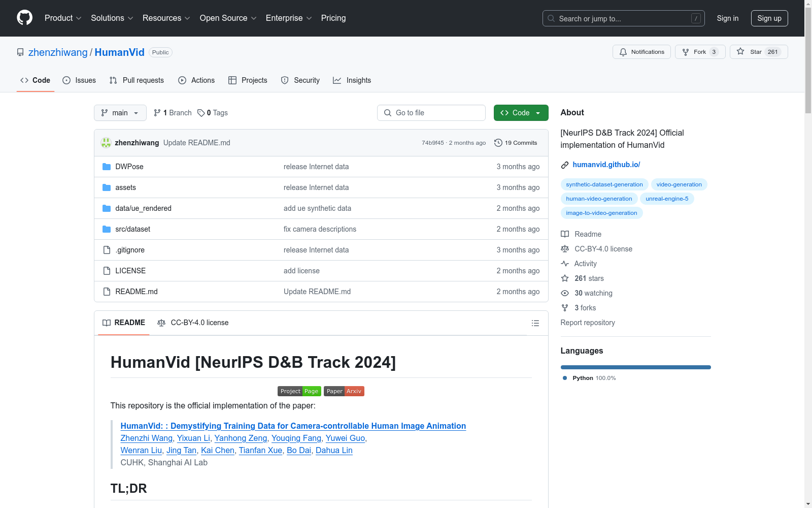The image size is (812, 508).
Task: Click the repository icon before zhenzhiwang
Action: [x=20, y=52]
